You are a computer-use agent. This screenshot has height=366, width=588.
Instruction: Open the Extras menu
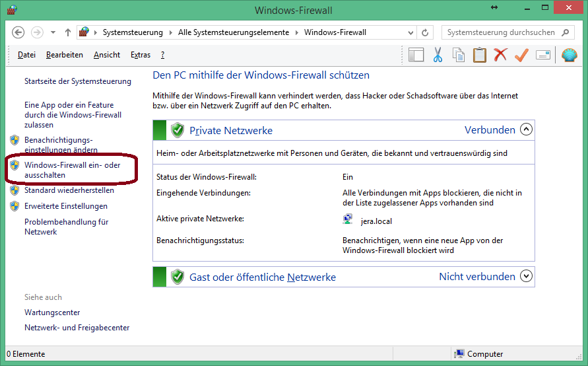click(141, 55)
